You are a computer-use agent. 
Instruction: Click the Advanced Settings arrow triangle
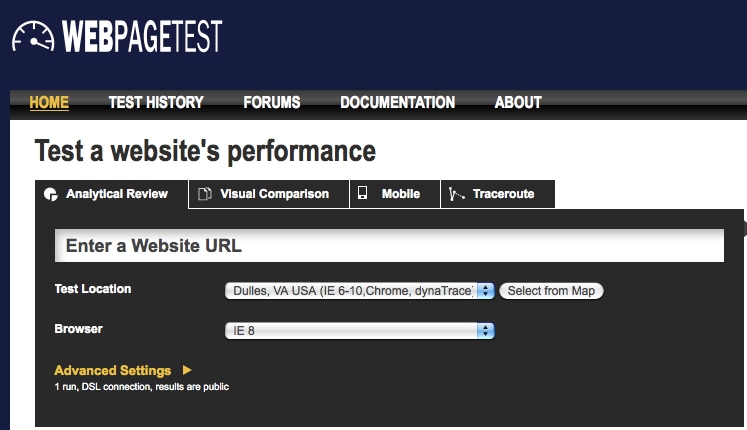click(187, 370)
